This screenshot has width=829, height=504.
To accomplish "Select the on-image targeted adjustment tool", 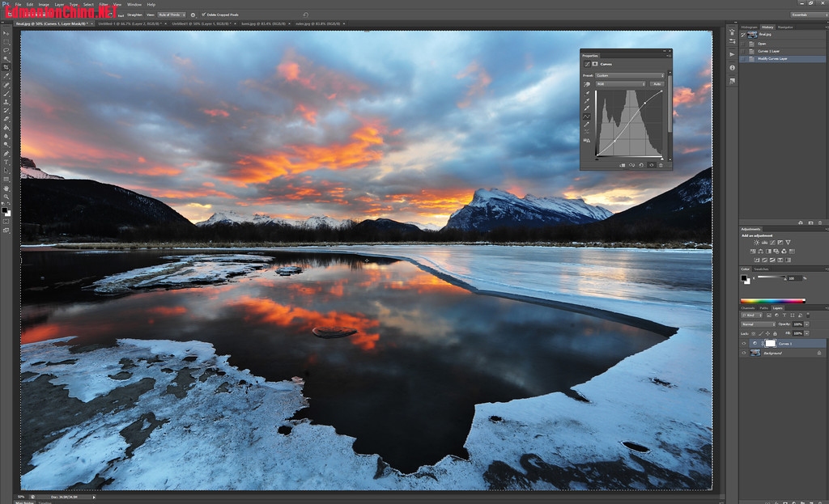I will point(587,83).
